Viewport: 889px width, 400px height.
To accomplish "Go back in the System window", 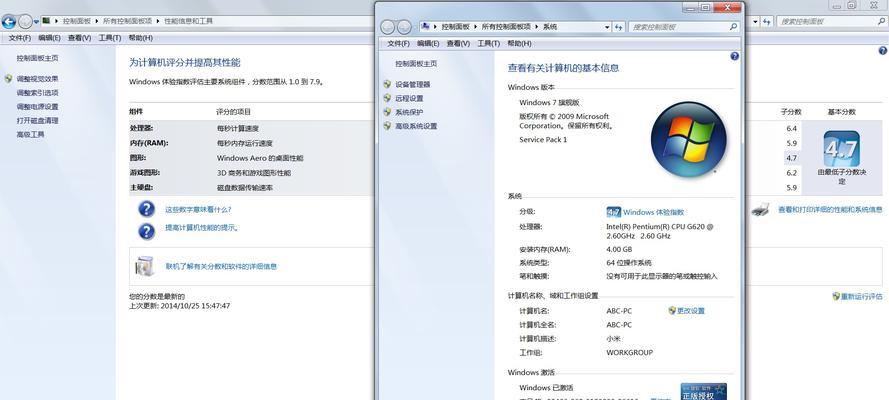I will [x=388, y=27].
